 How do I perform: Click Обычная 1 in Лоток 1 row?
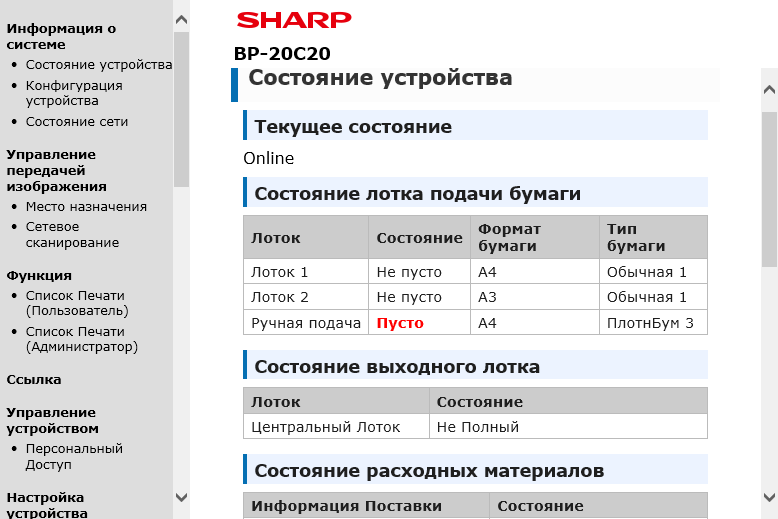click(653, 271)
